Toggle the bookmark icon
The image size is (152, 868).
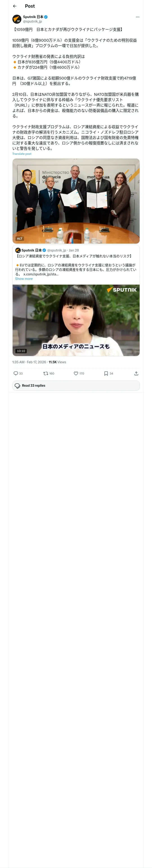pos(106,373)
